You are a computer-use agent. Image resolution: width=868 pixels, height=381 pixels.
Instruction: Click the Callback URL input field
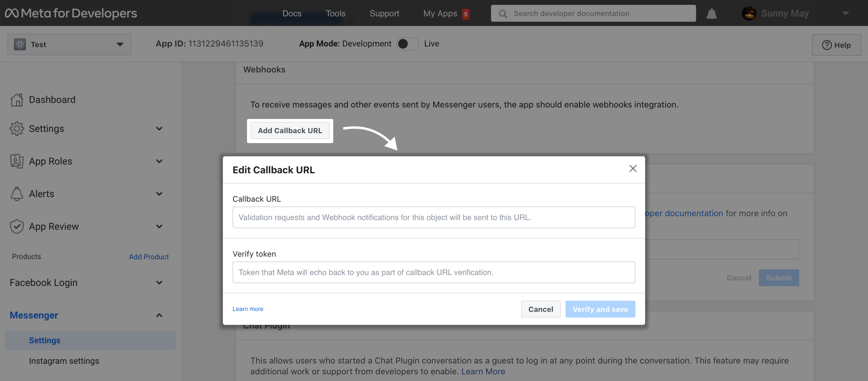[433, 217]
